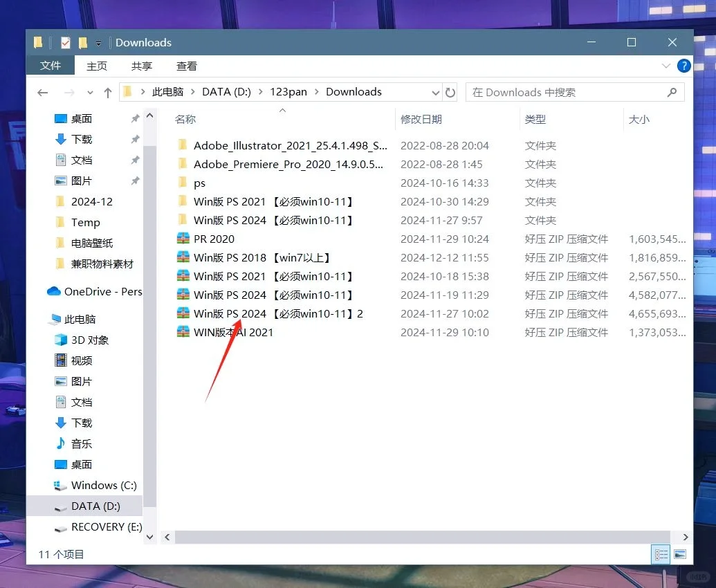716x588 pixels.
Task: Open the address bar history dropdown
Action: (435, 92)
